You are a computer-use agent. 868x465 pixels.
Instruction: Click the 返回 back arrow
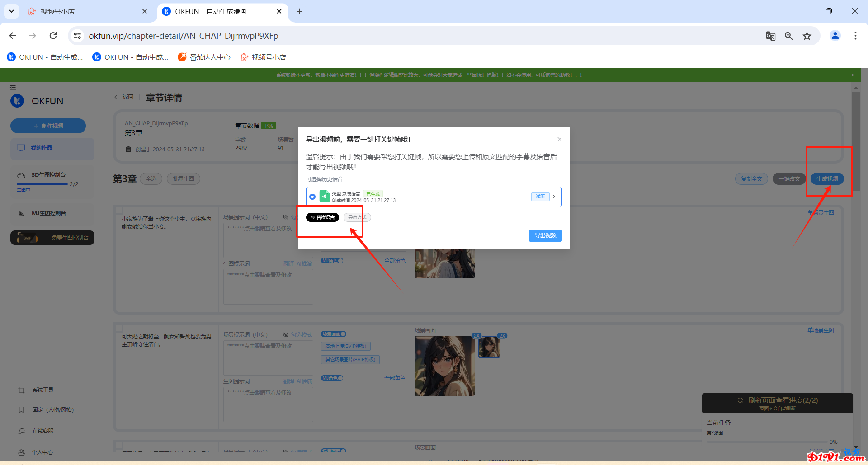point(116,97)
